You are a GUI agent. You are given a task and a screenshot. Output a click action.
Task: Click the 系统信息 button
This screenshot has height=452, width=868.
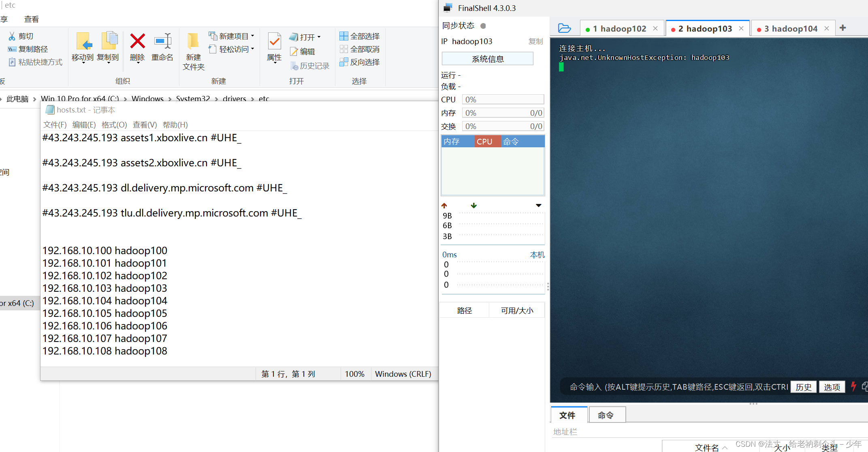[487, 58]
